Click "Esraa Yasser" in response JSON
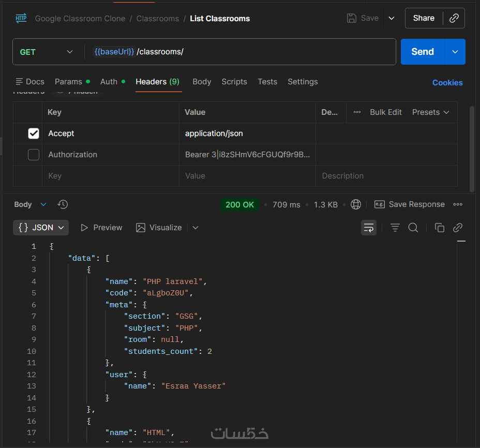The width and height of the screenshot is (480, 448). [x=193, y=386]
